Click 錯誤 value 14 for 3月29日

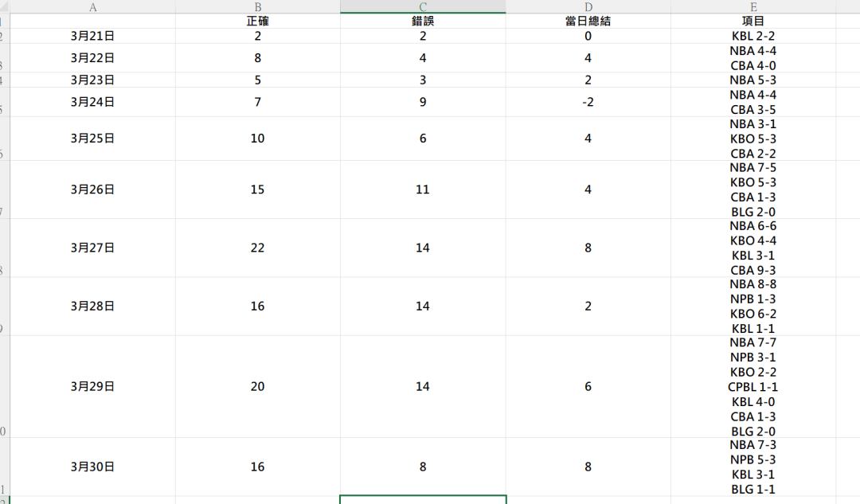(423, 387)
